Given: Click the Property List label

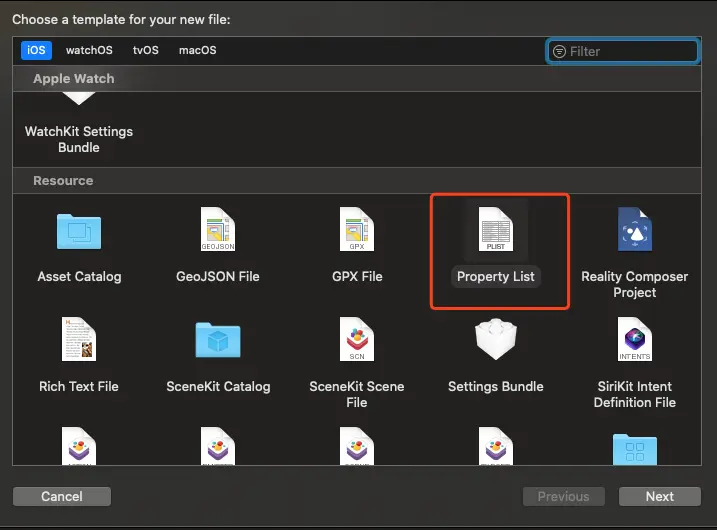Looking at the screenshot, I should [496, 277].
